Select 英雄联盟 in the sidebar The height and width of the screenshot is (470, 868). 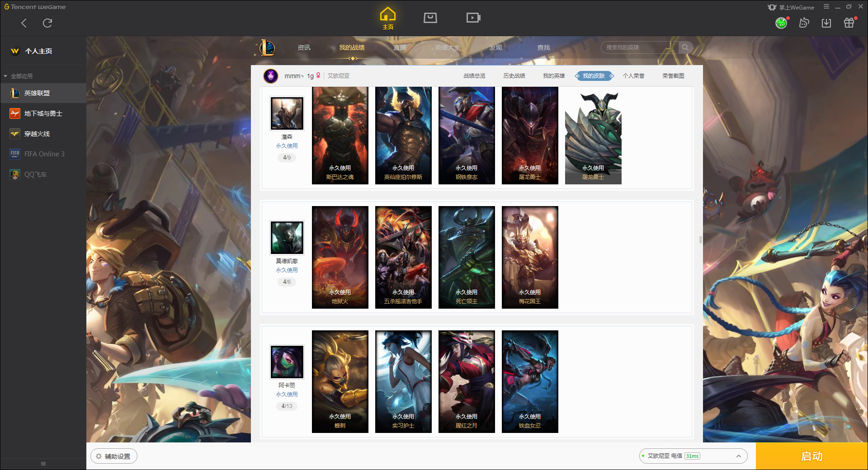pyautogui.click(x=43, y=93)
